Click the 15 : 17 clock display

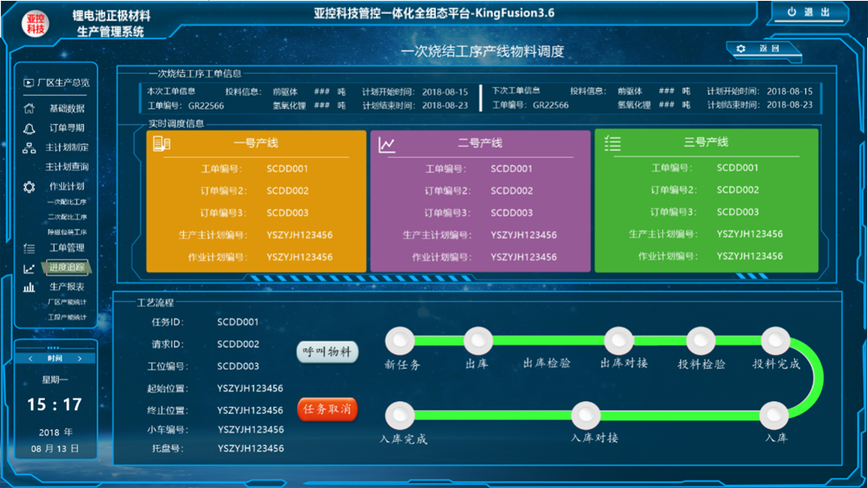coord(55,405)
